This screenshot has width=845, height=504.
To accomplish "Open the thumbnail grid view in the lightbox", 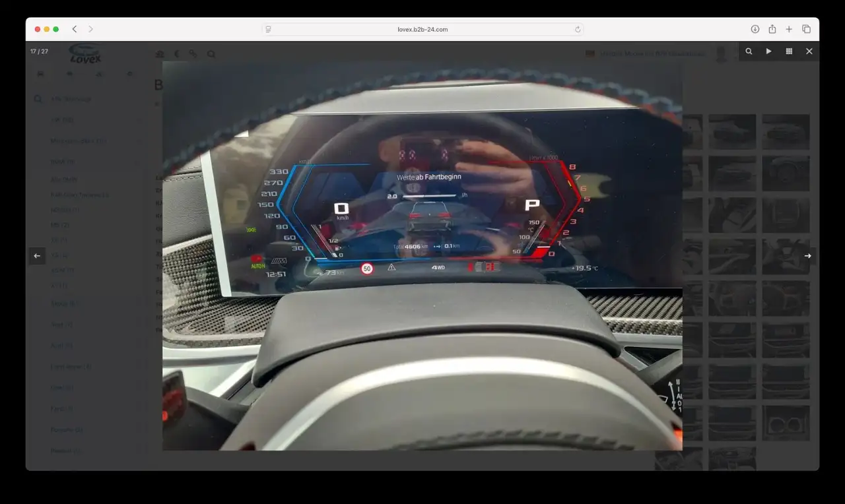I will (x=789, y=51).
